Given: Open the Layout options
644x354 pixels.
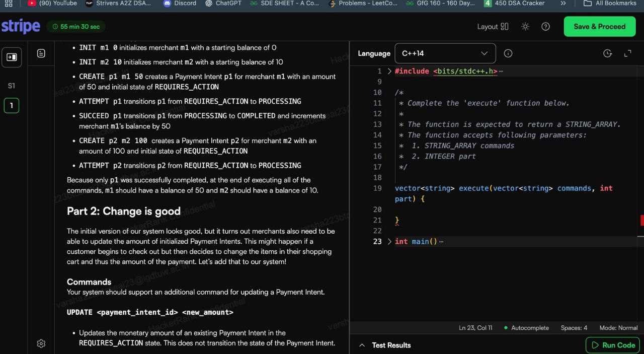Looking at the screenshot, I should click(x=493, y=27).
